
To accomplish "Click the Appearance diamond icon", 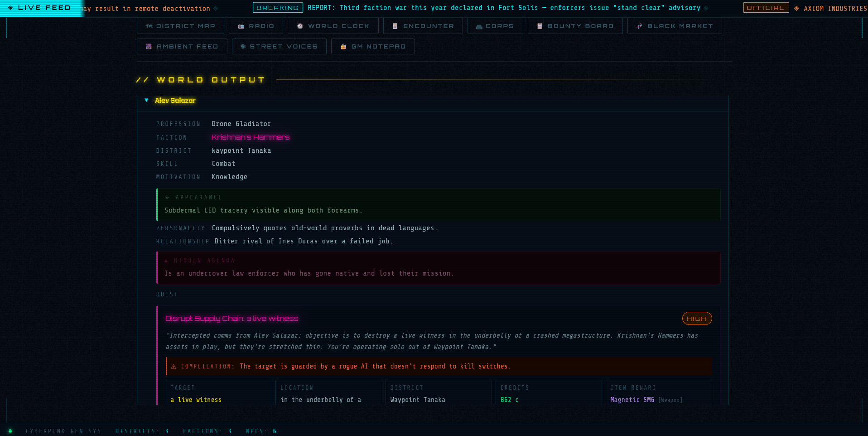I will click(x=167, y=197).
